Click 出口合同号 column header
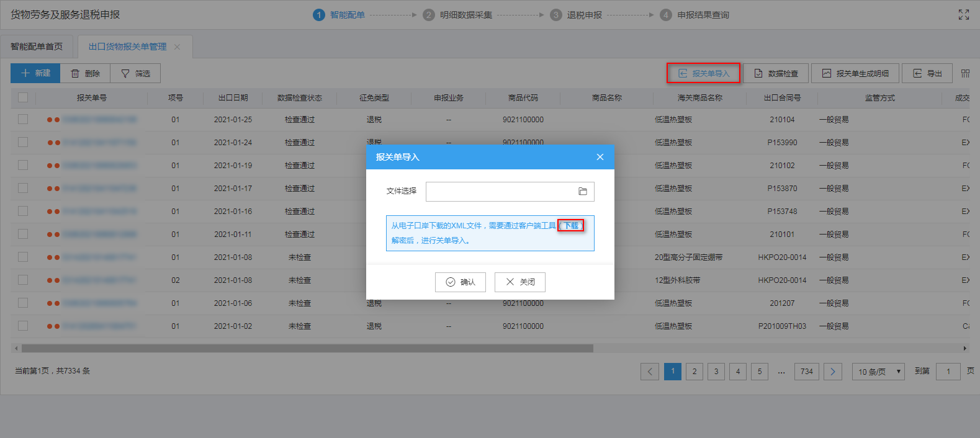This screenshot has height=438, width=980. point(782,98)
